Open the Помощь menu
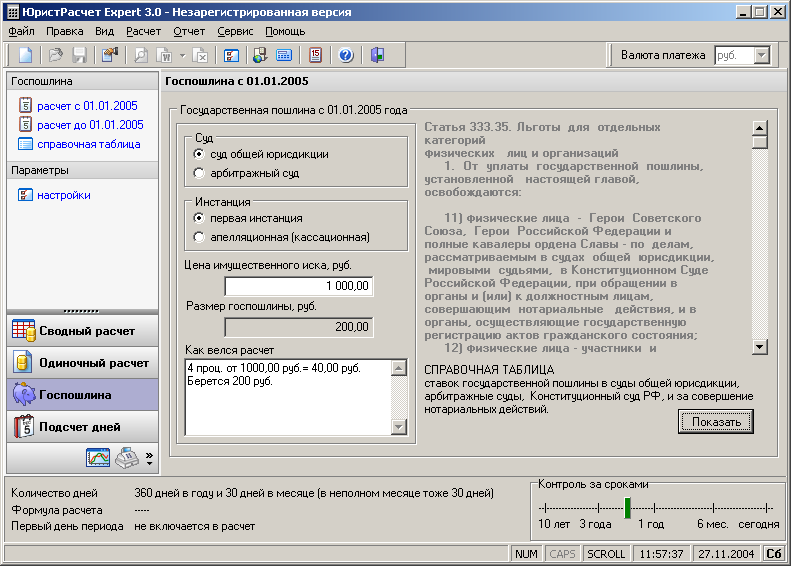The width and height of the screenshot is (791, 566). click(285, 31)
